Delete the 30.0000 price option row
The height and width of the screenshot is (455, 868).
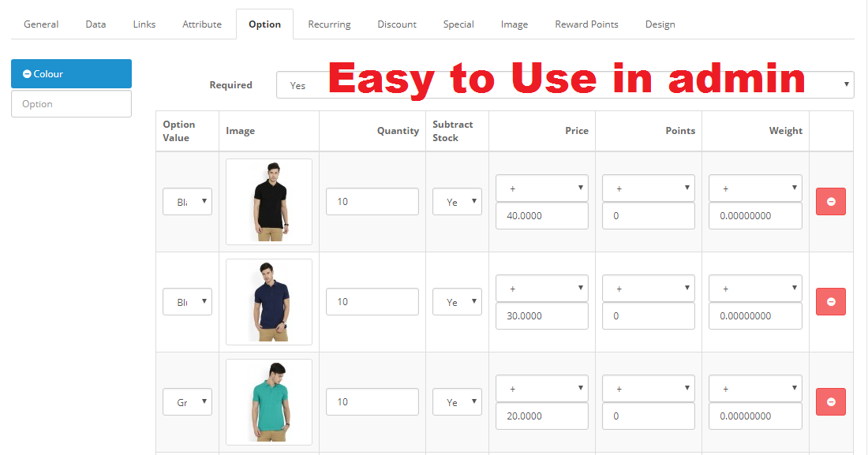830,302
